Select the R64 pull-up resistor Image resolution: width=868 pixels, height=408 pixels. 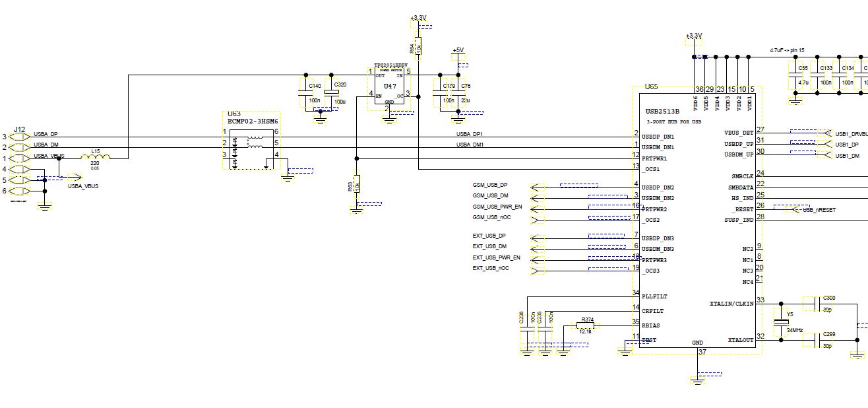click(418, 48)
